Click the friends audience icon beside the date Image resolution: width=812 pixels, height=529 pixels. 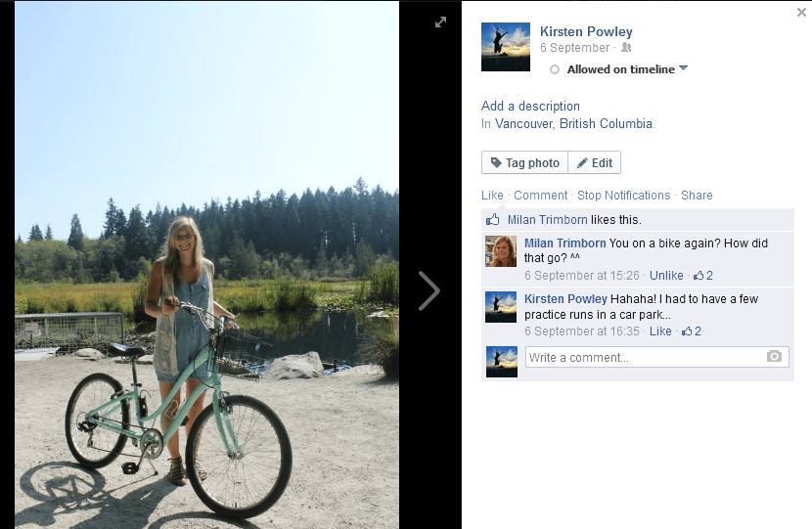(x=626, y=48)
